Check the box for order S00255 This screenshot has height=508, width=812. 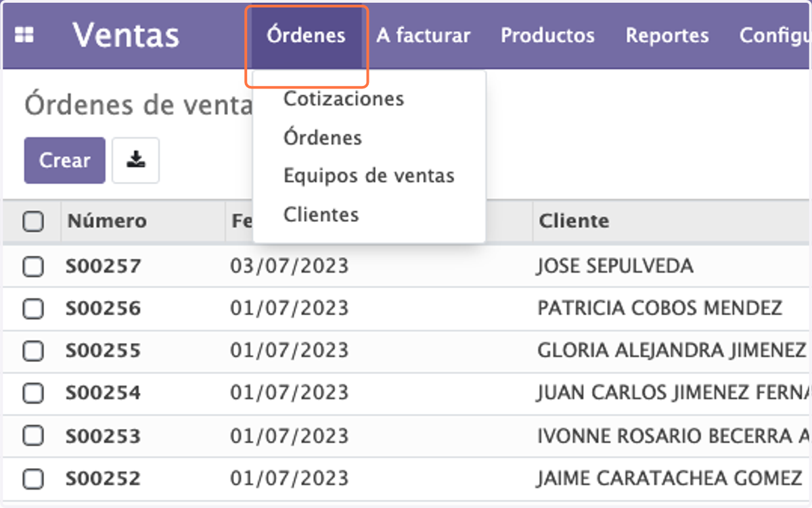click(x=33, y=351)
